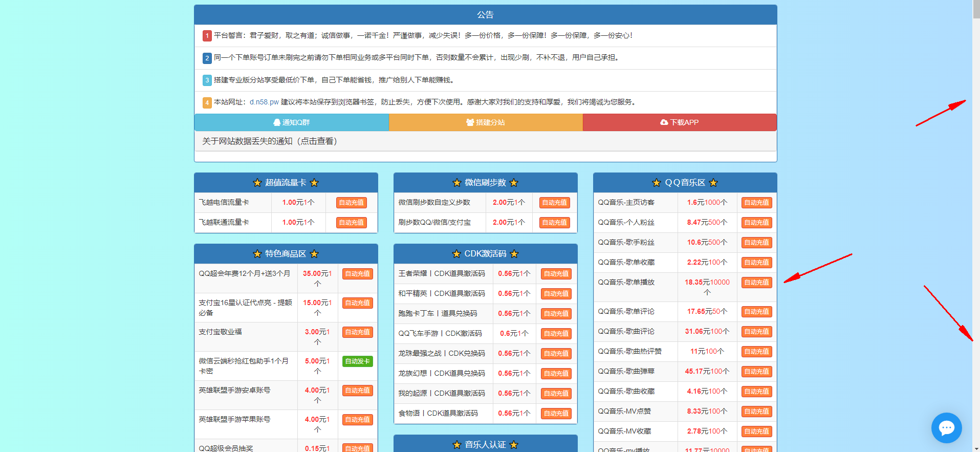Click 自动充值 for QQ音乐-歌曲热评赞

pos(757,352)
